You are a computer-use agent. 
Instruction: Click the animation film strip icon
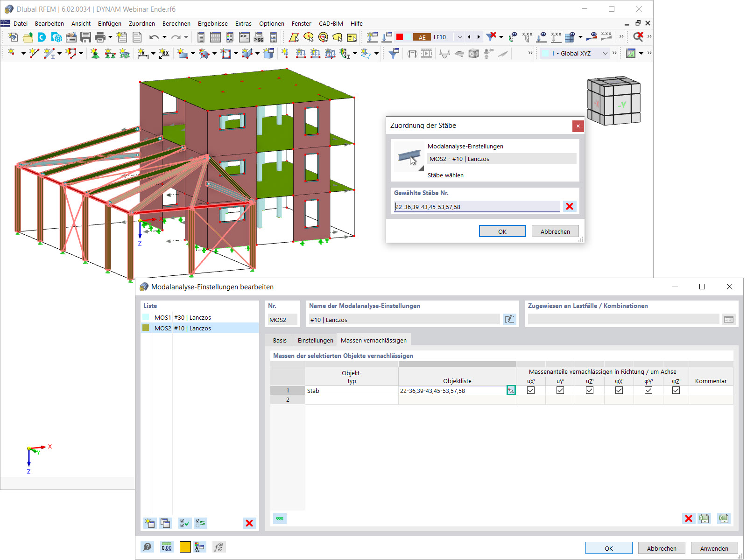427,53
